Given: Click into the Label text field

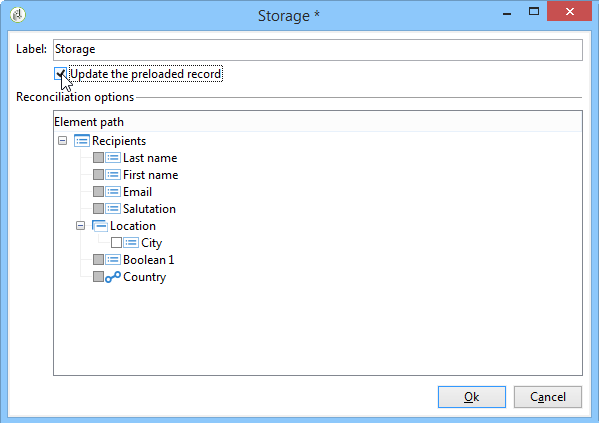Looking at the screenshot, I should pos(318,50).
